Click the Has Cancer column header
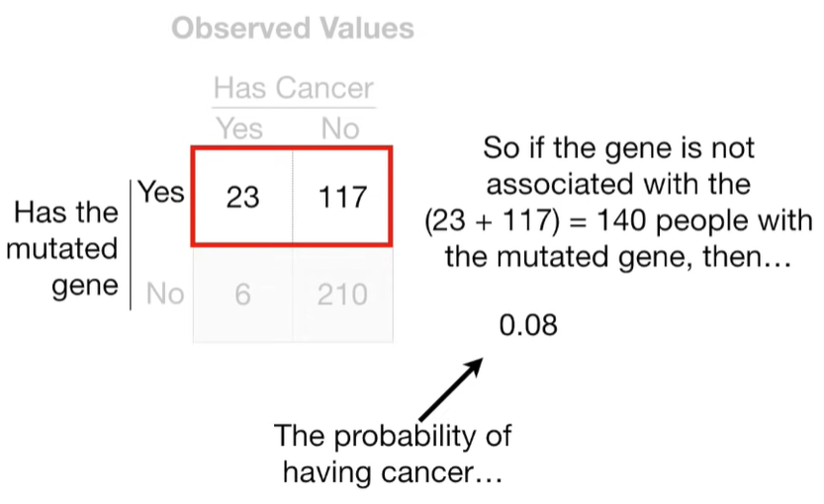824x504 pixels. pos(293,88)
